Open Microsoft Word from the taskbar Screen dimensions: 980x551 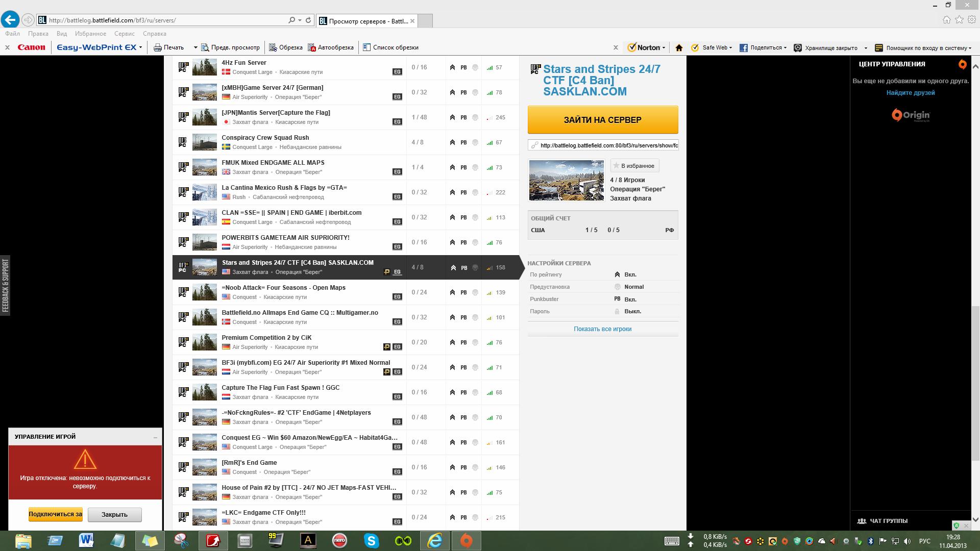[86, 541]
